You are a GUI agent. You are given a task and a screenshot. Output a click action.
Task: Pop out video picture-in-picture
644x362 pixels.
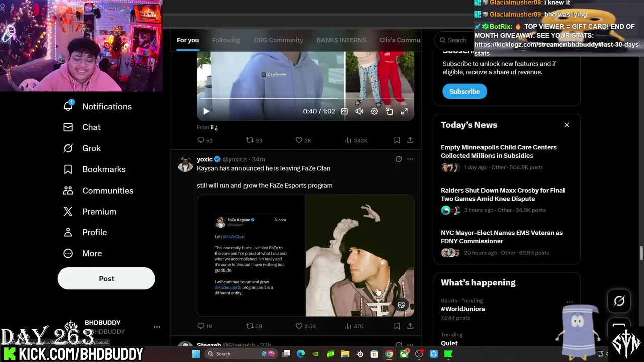click(389, 111)
